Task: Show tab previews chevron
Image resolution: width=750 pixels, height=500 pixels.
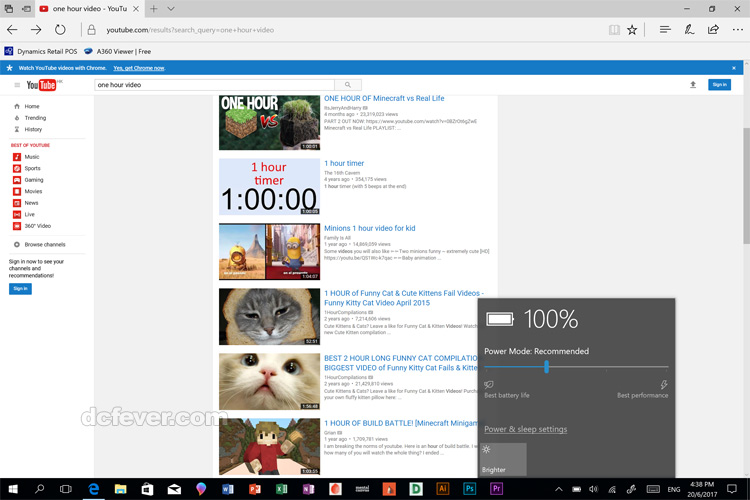Action: (x=171, y=9)
